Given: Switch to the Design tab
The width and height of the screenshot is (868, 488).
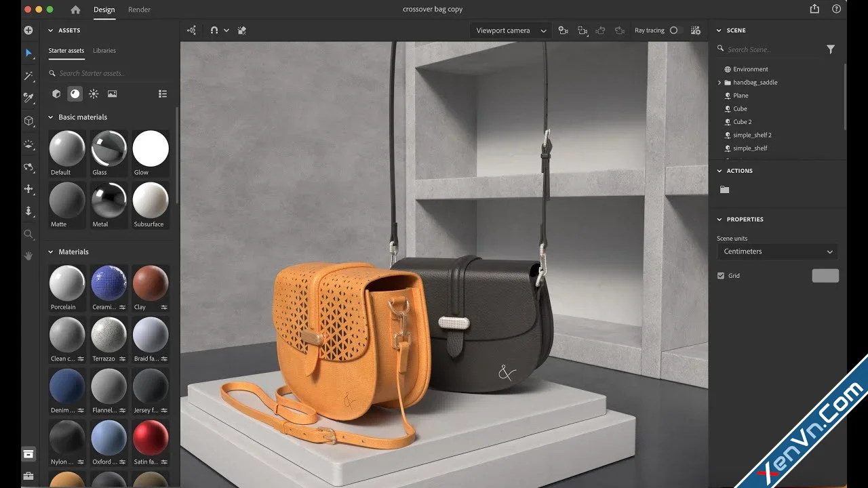Looking at the screenshot, I should (104, 9).
